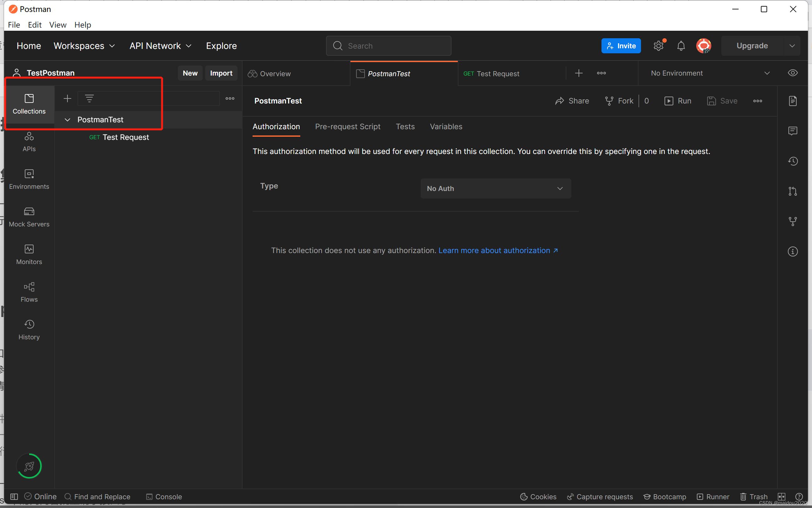812x508 pixels.
Task: Open the APIs sidebar panel
Action: point(29,142)
